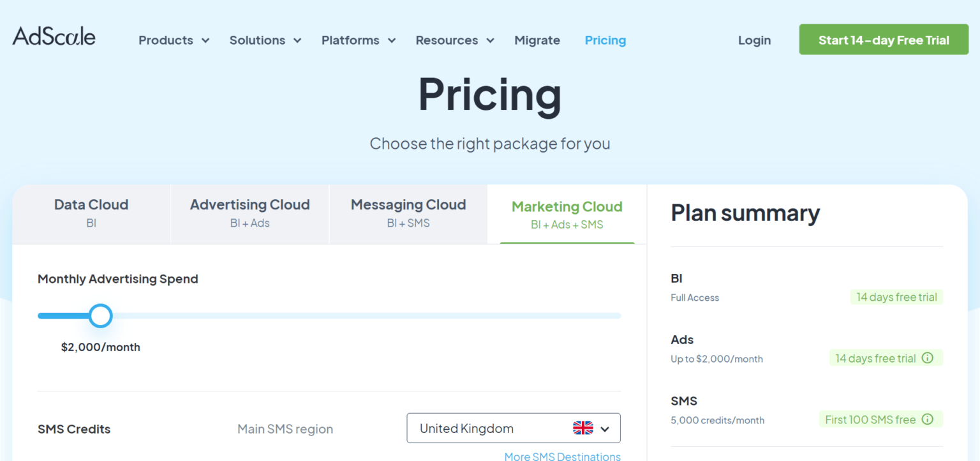Open the Main SMS region country dropdown
The height and width of the screenshot is (461, 980).
point(513,428)
